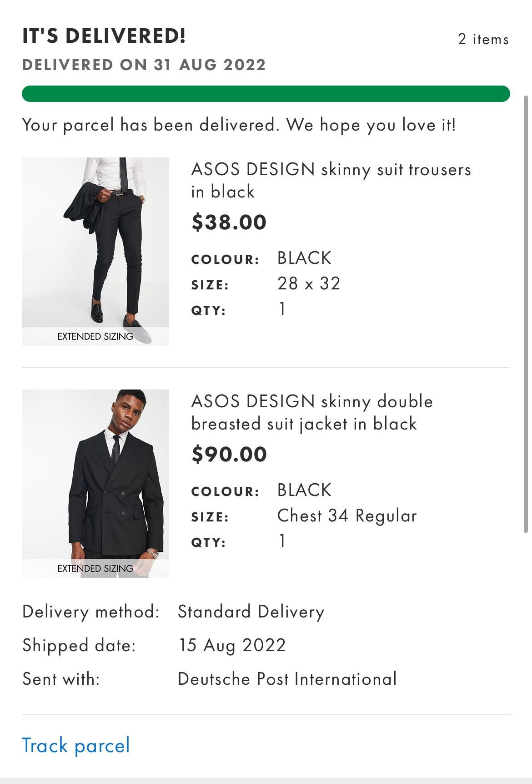This screenshot has width=532, height=784.
Task: Click the Deutsche Post International carrier text
Action: tap(287, 679)
